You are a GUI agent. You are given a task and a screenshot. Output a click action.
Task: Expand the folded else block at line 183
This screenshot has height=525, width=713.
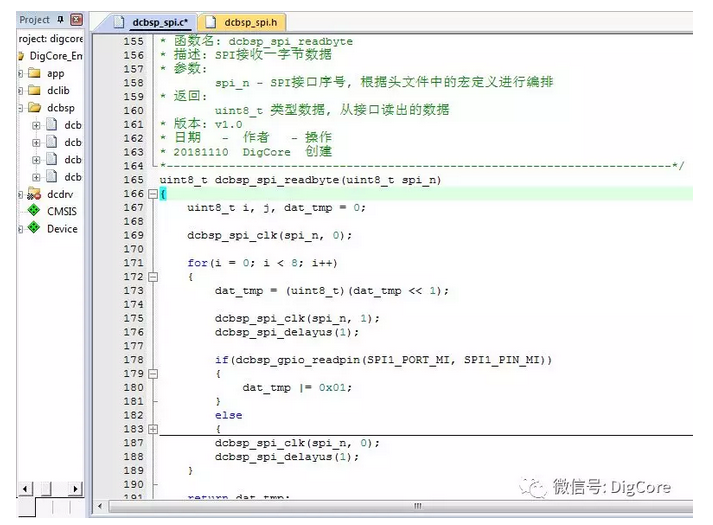[153, 429]
